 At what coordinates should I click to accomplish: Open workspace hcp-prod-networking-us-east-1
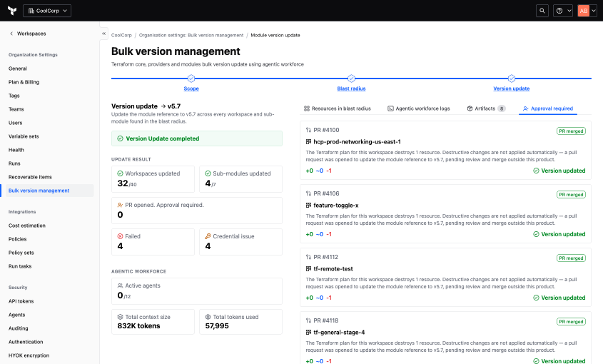[x=357, y=141]
